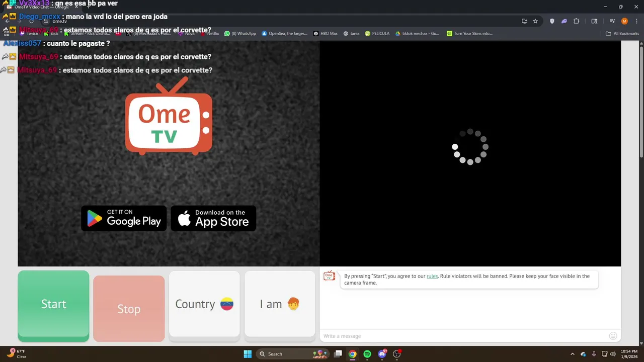Open Spotify from the taskbar
The image size is (644, 362).
[367, 354]
